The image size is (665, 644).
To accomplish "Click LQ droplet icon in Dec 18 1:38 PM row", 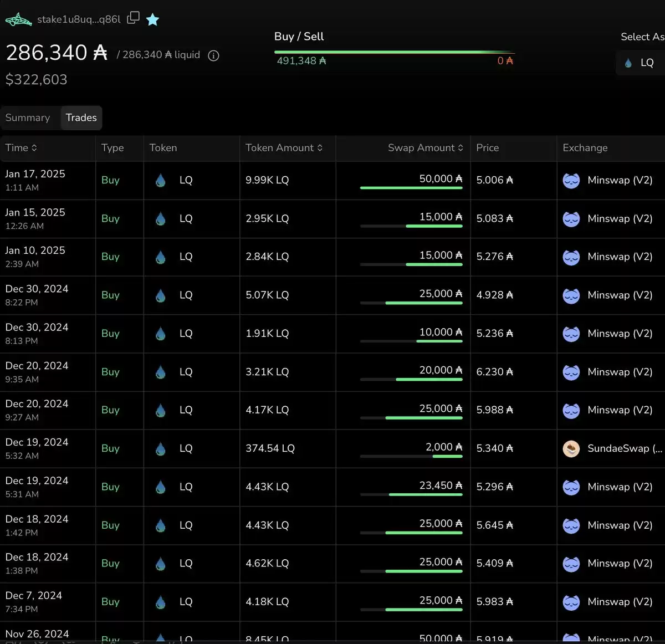I will coord(161,564).
